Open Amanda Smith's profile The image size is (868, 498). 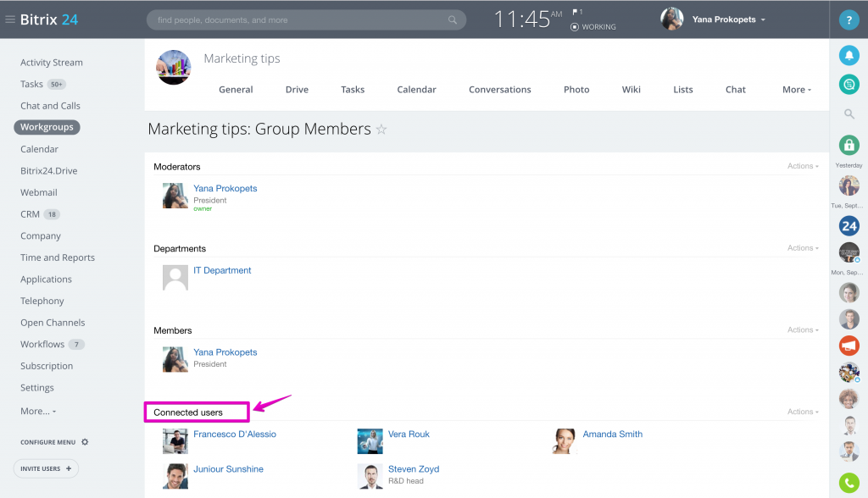[x=612, y=434]
